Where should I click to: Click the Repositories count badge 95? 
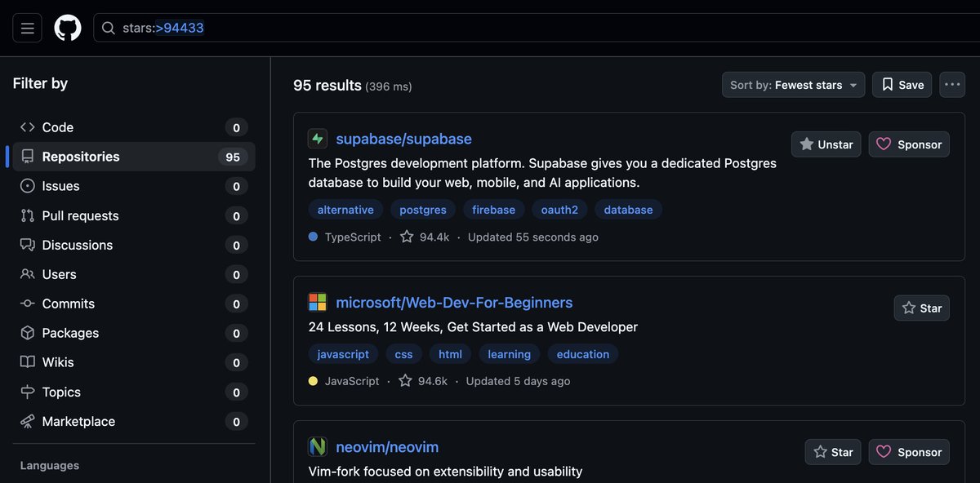[x=233, y=157]
